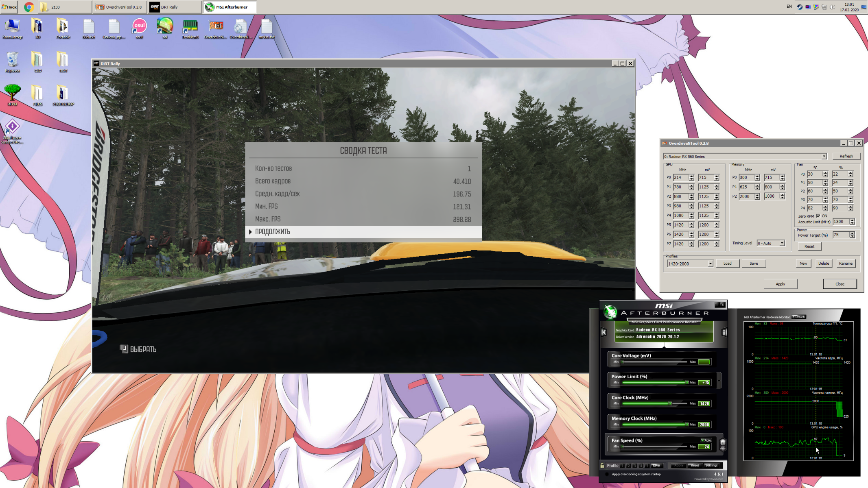Open the Timing Level dropdown
Screen dimensions: 868x488
[782, 243]
